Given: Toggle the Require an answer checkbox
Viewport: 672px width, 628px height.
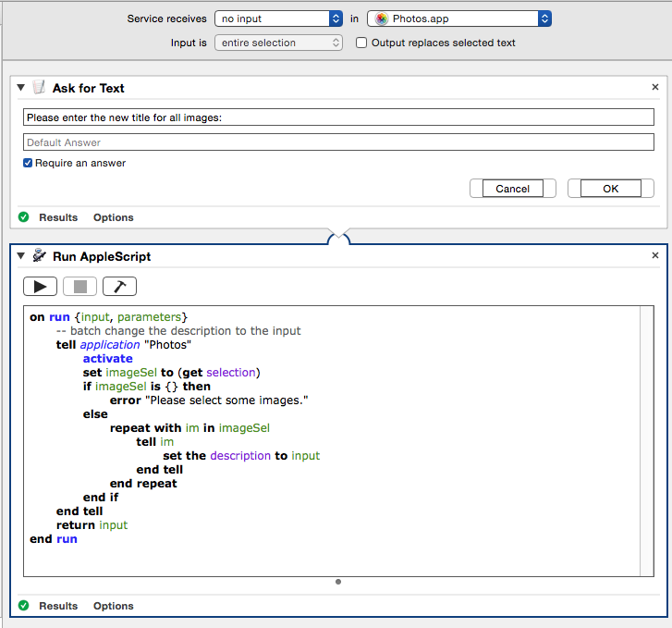Looking at the screenshot, I should (x=28, y=163).
